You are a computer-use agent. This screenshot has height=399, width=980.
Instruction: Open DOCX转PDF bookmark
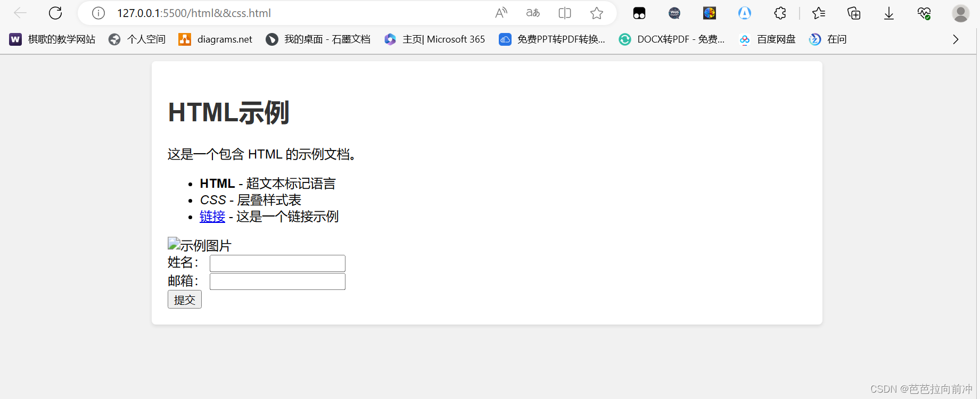click(672, 39)
